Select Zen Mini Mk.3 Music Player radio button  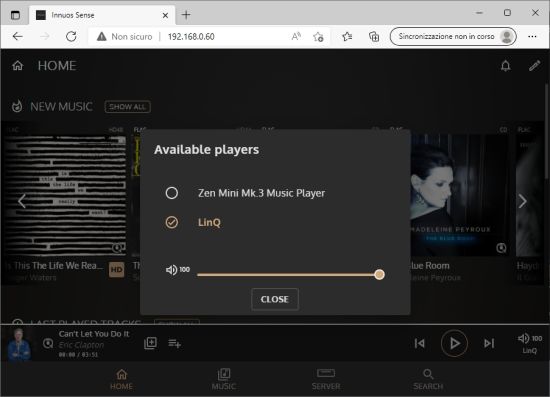point(172,193)
